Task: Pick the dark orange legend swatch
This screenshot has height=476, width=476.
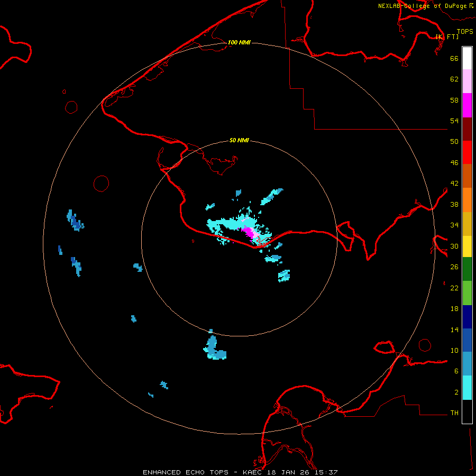Action: click(x=467, y=176)
